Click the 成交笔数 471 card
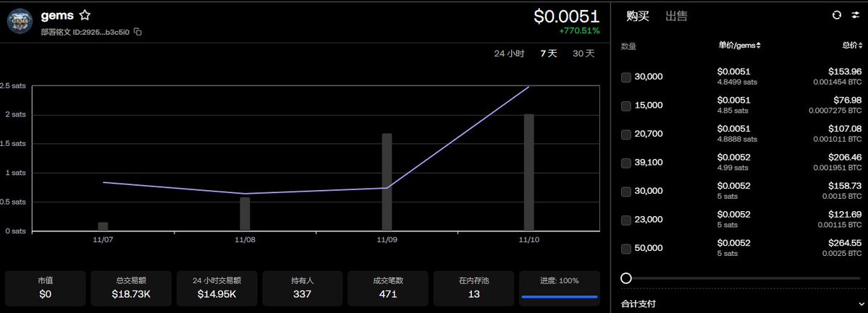This screenshot has height=313, width=868. 388,288
